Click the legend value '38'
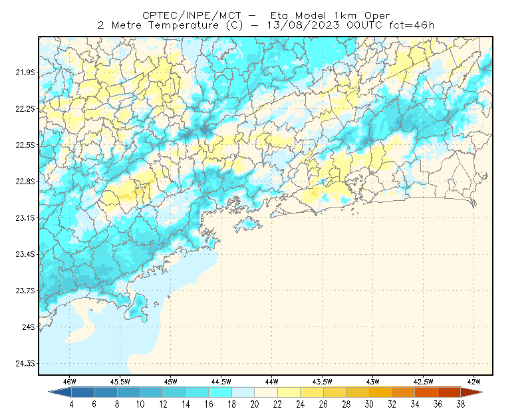This screenshot has width=532, height=411. [x=461, y=404]
